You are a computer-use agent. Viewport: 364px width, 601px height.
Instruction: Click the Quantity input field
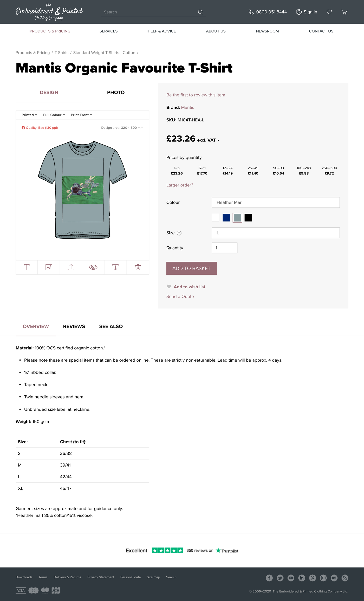click(224, 248)
